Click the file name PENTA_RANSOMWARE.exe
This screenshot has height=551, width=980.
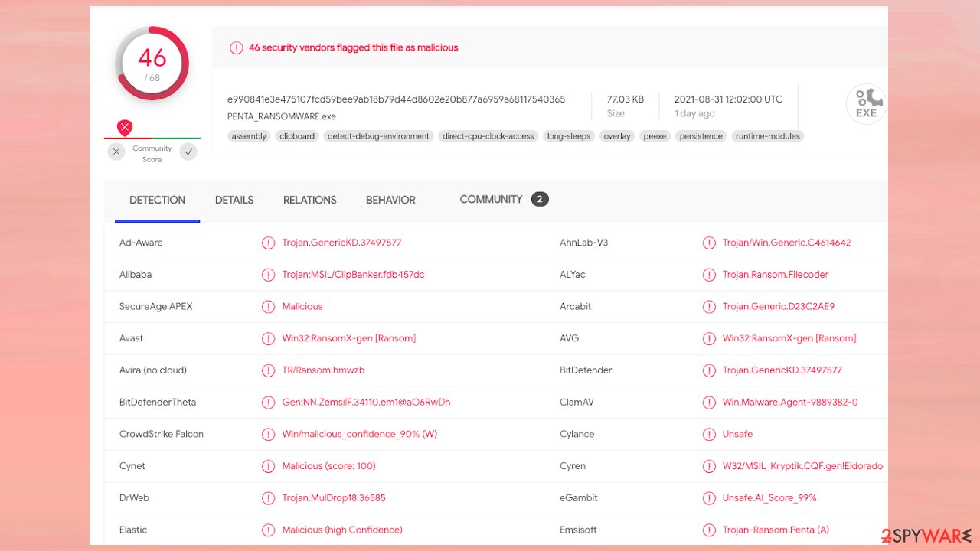pos(282,116)
